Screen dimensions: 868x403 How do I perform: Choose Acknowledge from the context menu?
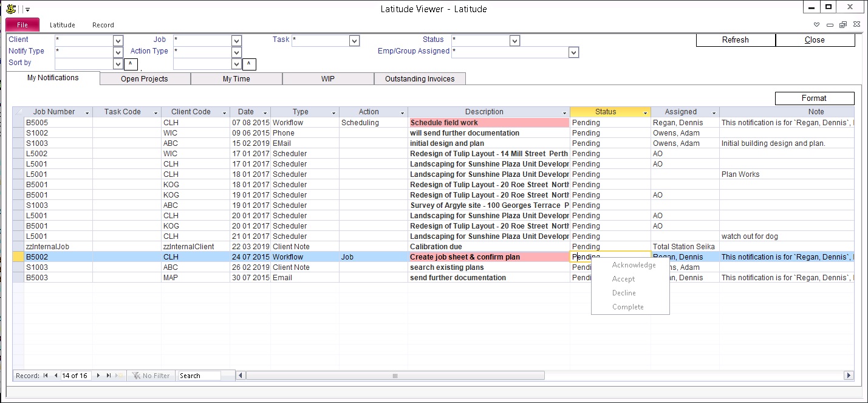[634, 265]
